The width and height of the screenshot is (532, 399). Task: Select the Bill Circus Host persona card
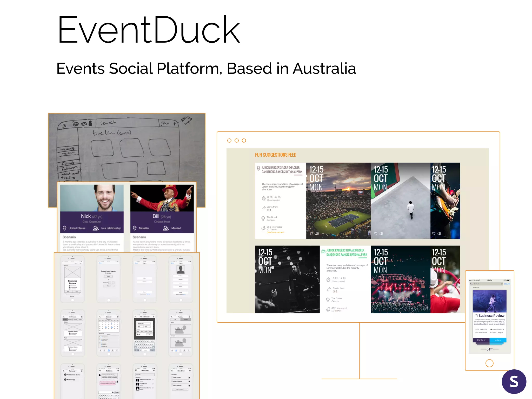tap(162, 216)
